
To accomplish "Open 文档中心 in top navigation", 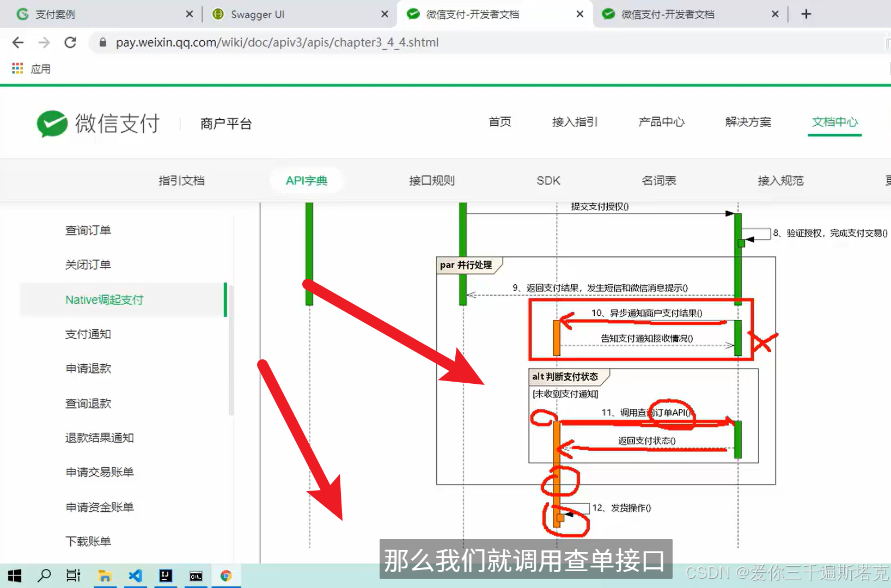I will [835, 122].
